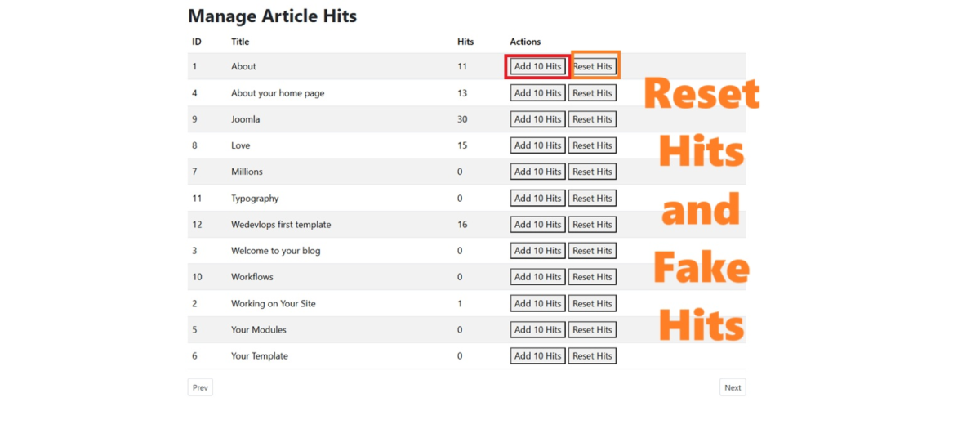Click the Hits column header
This screenshot has height=429, width=980.
point(465,42)
